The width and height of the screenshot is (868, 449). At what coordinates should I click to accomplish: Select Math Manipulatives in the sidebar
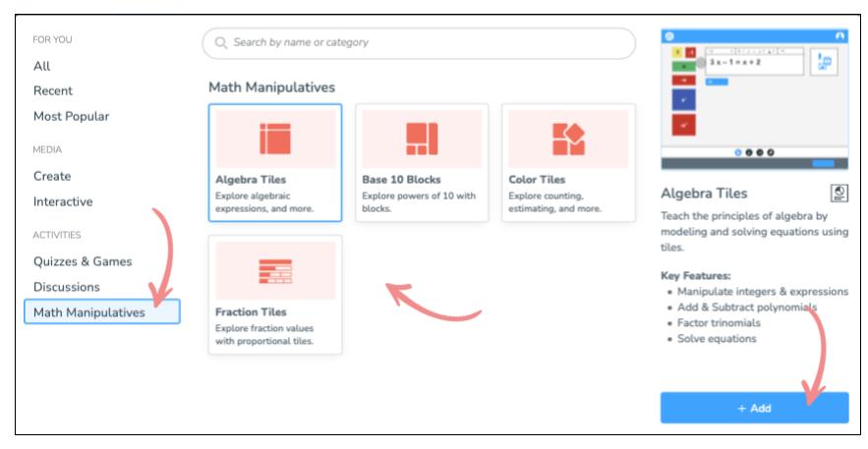coord(101,312)
